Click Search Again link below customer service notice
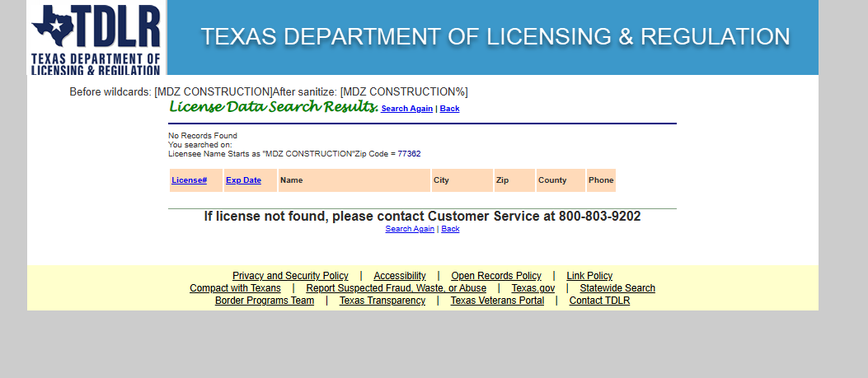The width and height of the screenshot is (868, 378). (410, 229)
